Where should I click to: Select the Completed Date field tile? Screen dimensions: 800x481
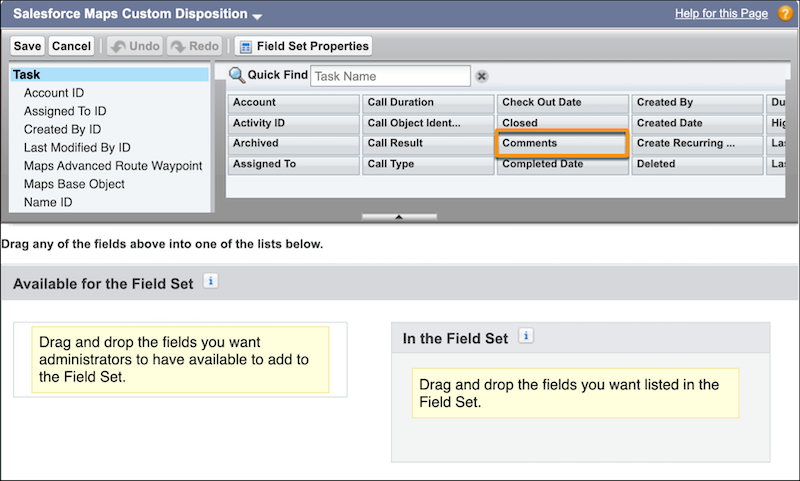(x=563, y=166)
